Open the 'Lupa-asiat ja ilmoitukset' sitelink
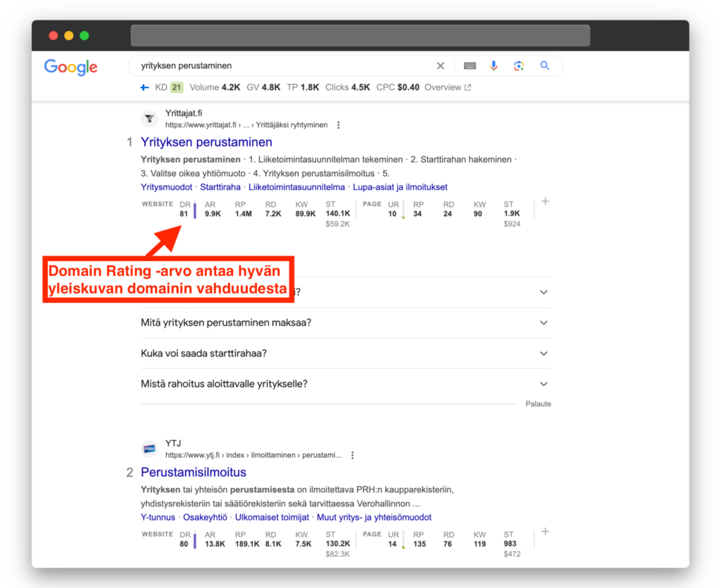The height and width of the screenshot is (588, 721). (x=400, y=187)
